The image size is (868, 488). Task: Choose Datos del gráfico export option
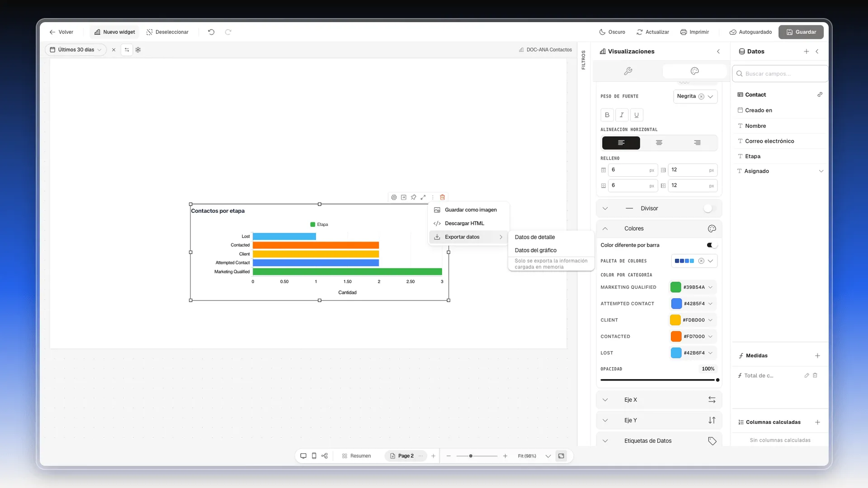(551, 250)
